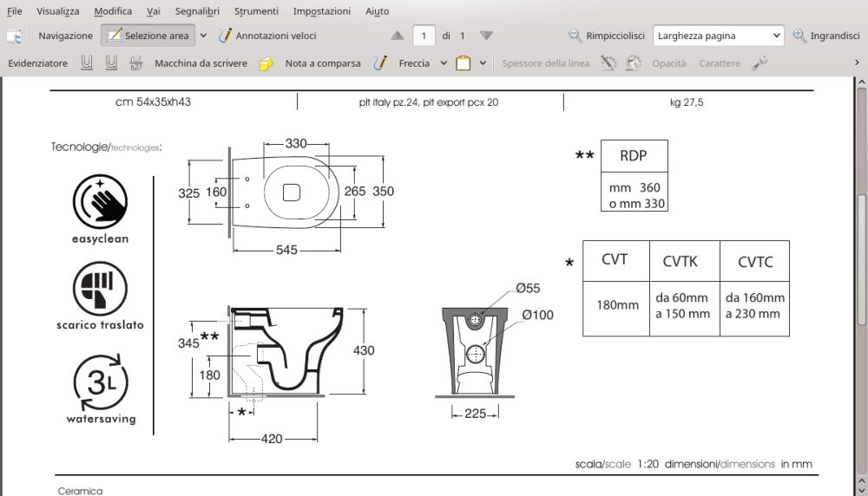Expand the Selezione area dropdown arrow
Image resolution: width=868 pixels, height=496 pixels.
click(x=203, y=36)
